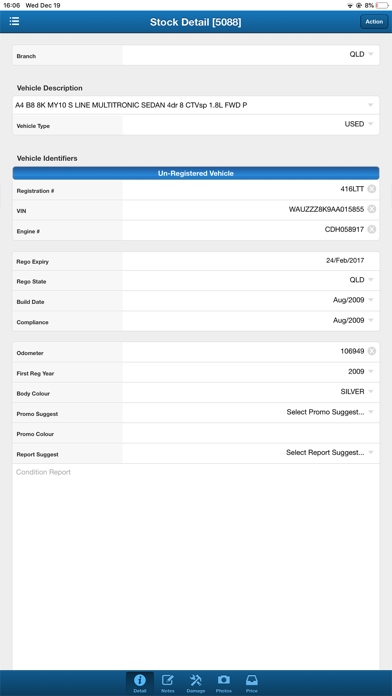Screen dimensions: 392x696
Task: Clear the VIN field value
Action: click(372, 209)
